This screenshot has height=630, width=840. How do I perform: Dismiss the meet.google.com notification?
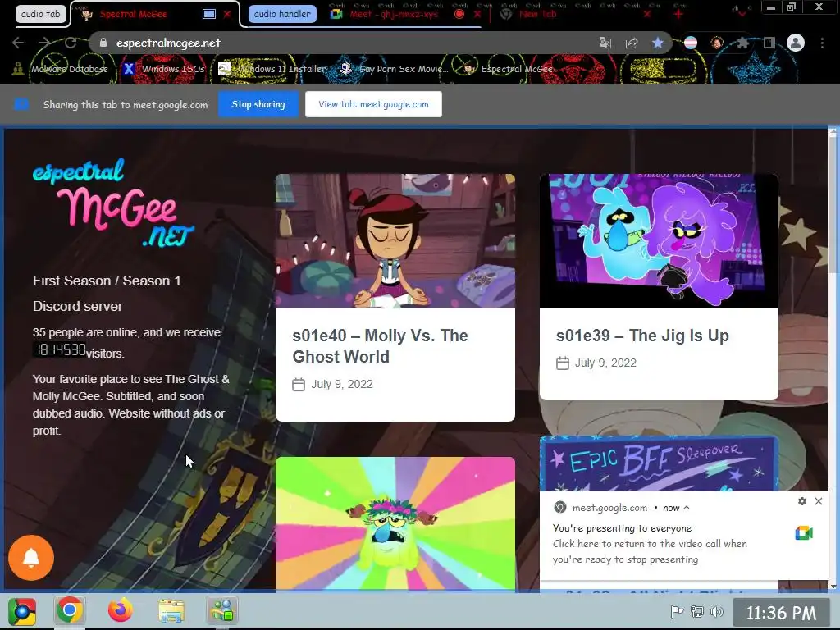click(819, 501)
